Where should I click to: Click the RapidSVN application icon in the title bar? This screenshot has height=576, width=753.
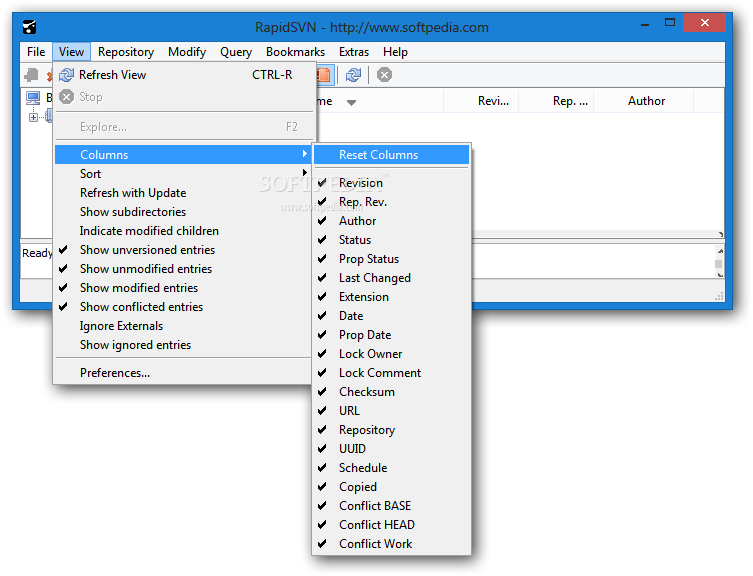[30, 27]
